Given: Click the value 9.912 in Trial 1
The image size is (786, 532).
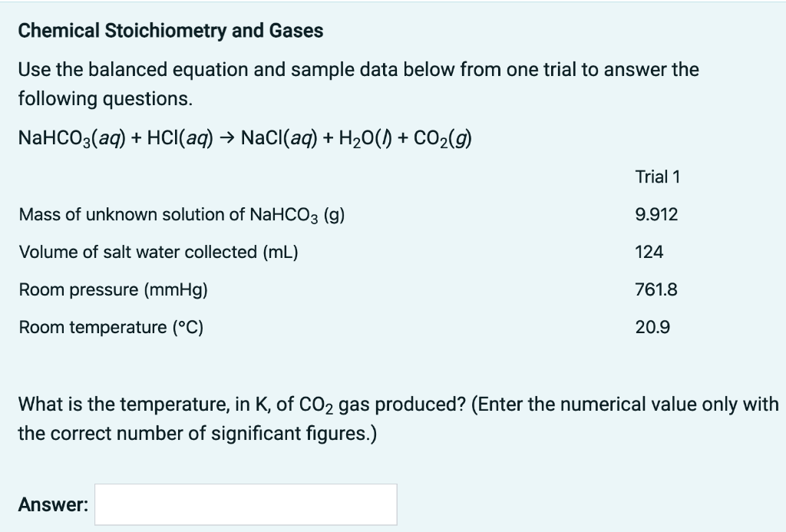Looking at the screenshot, I should [x=656, y=214].
